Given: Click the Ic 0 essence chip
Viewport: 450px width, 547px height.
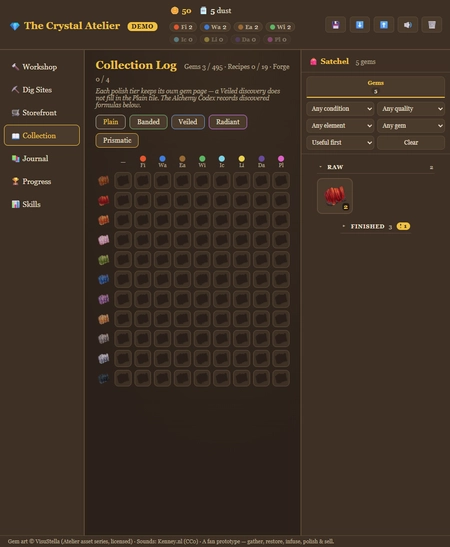Looking at the screenshot, I should [183, 39].
